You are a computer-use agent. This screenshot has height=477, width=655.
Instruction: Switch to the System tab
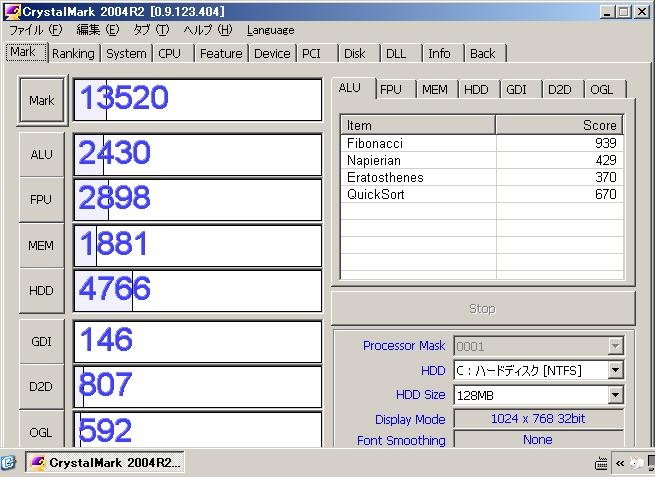pyautogui.click(x=126, y=54)
